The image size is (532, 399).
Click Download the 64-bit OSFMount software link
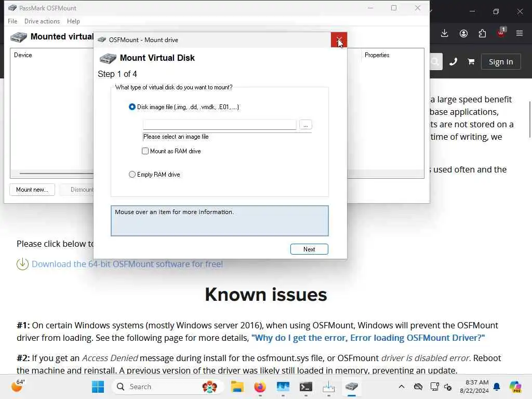coord(127,264)
